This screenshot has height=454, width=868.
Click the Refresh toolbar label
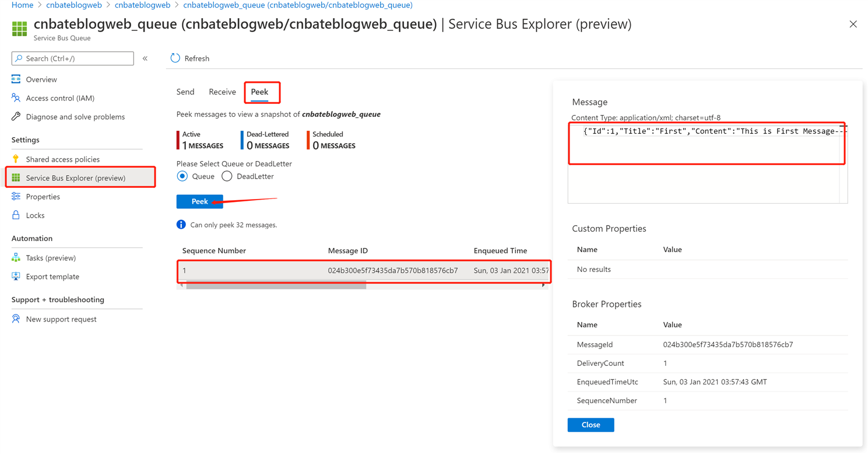[196, 58]
